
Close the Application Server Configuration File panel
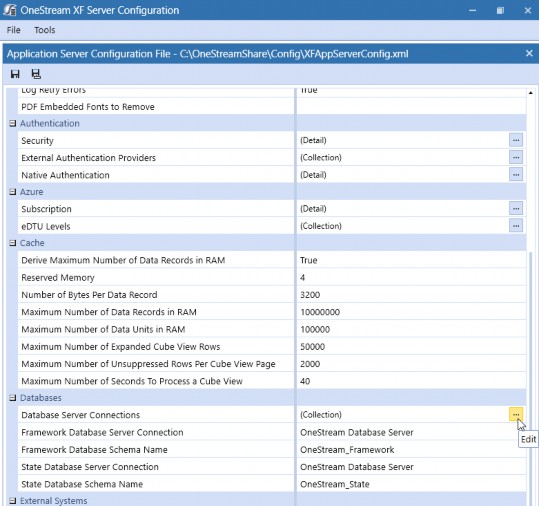point(529,54)
